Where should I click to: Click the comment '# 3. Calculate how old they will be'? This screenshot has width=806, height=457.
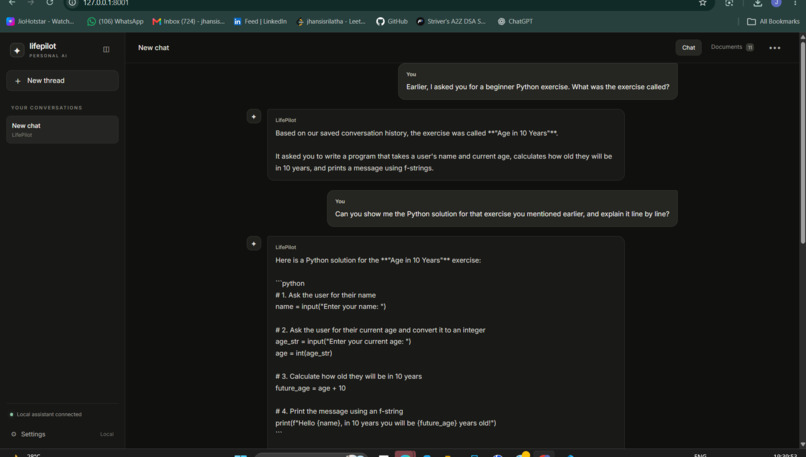(349, 376)
